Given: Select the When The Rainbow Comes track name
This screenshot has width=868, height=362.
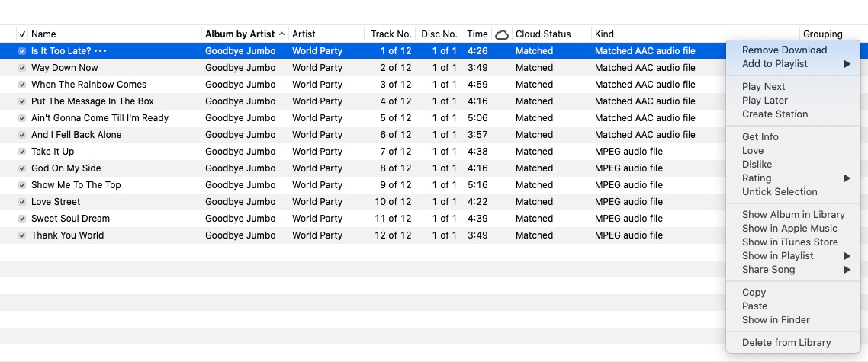Looking at the screenshot, I should [x=89, y=85].
